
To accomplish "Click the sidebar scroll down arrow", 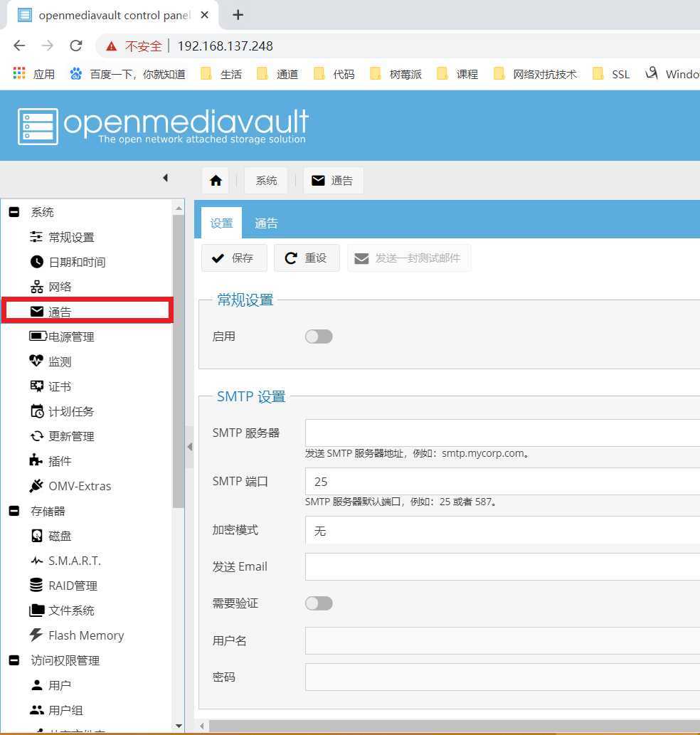I will tap(179, 726).
